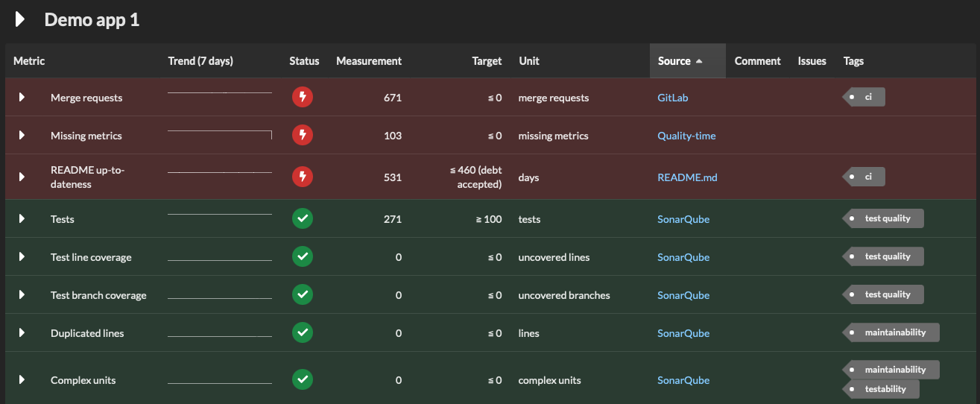Expand the Test line coverage row

click(22, 256)
